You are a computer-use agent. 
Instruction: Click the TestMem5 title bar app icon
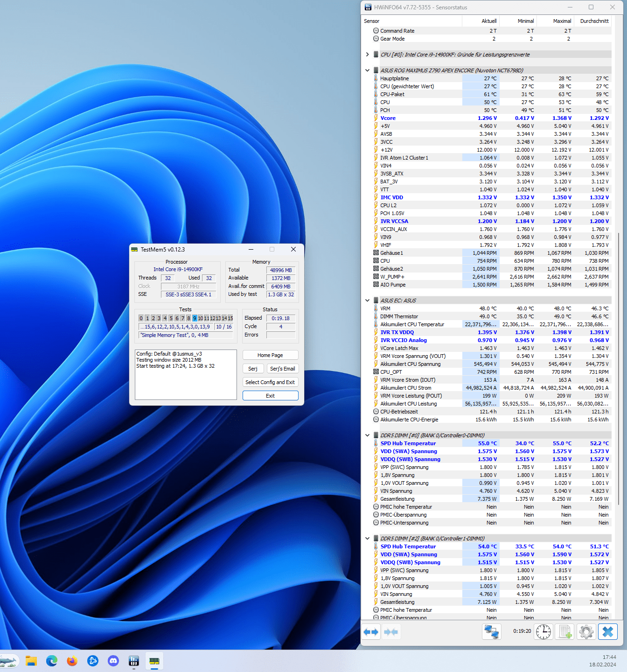[x=134, y=250]
